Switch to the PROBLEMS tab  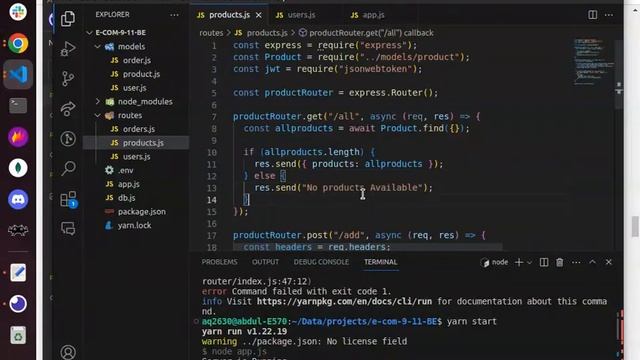(219, 262)
